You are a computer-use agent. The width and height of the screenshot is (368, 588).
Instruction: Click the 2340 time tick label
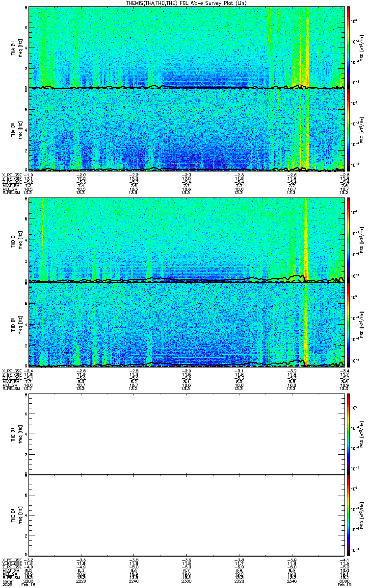pos(291,582)
